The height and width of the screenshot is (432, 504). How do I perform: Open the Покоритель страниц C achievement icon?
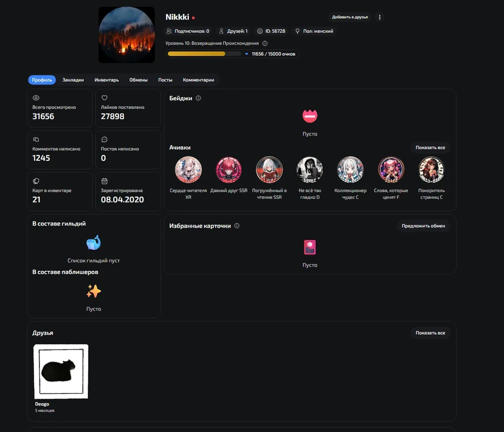(x=431, y=170)
